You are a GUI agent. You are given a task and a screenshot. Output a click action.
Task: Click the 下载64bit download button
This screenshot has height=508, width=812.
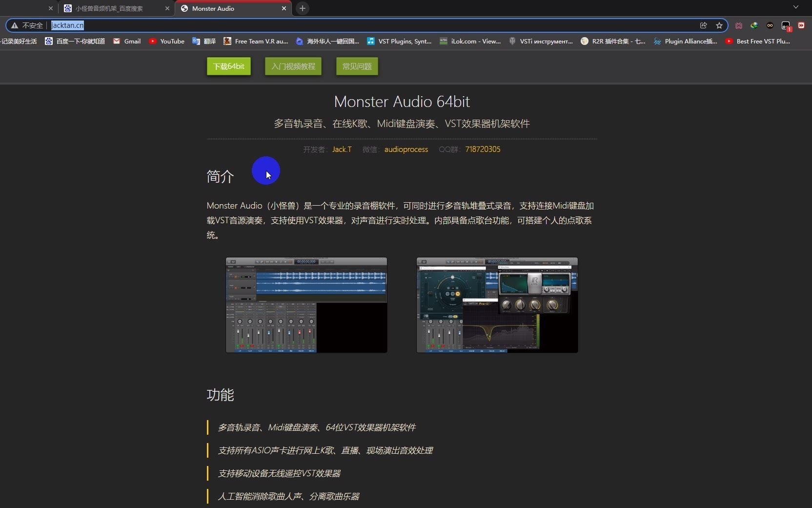(229, 66)
